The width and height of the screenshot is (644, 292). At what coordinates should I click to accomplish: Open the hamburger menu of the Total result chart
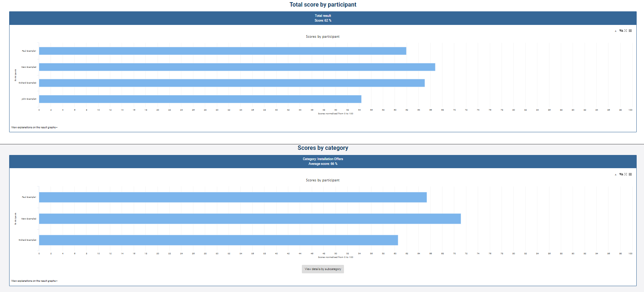point(630,31)
